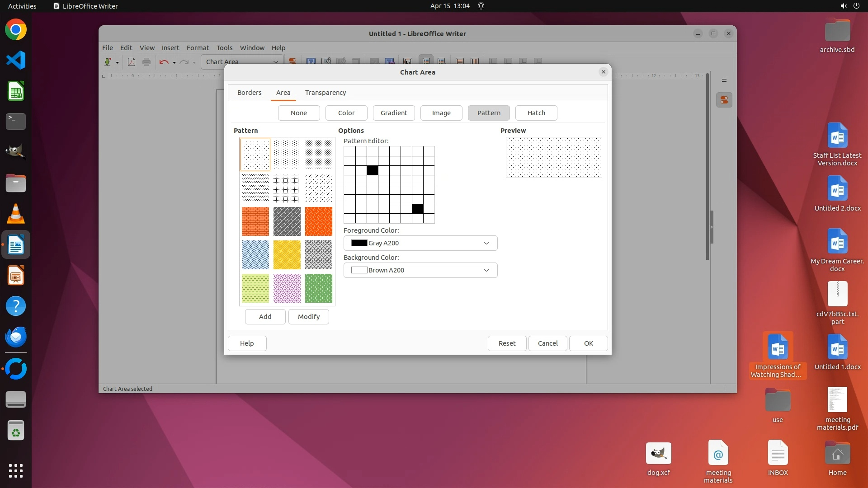
Task: Select the Hatch fill type button
Action: (536, 113)
